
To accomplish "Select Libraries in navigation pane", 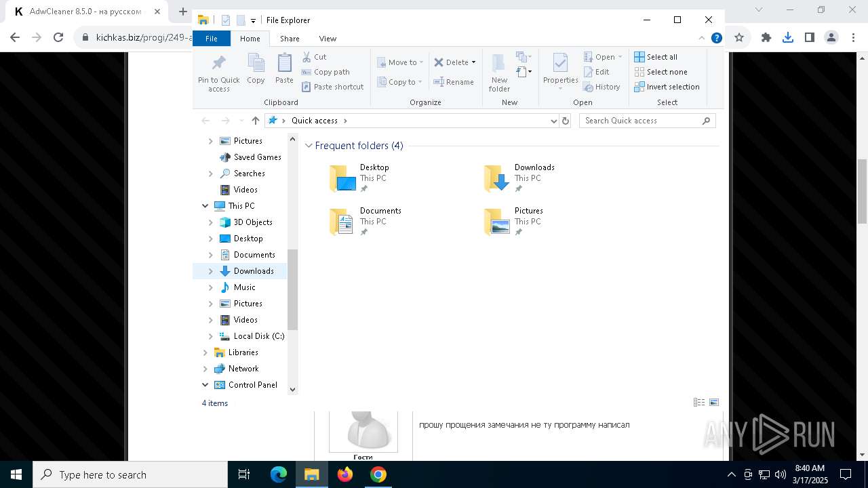I will (x=243, y=352).
